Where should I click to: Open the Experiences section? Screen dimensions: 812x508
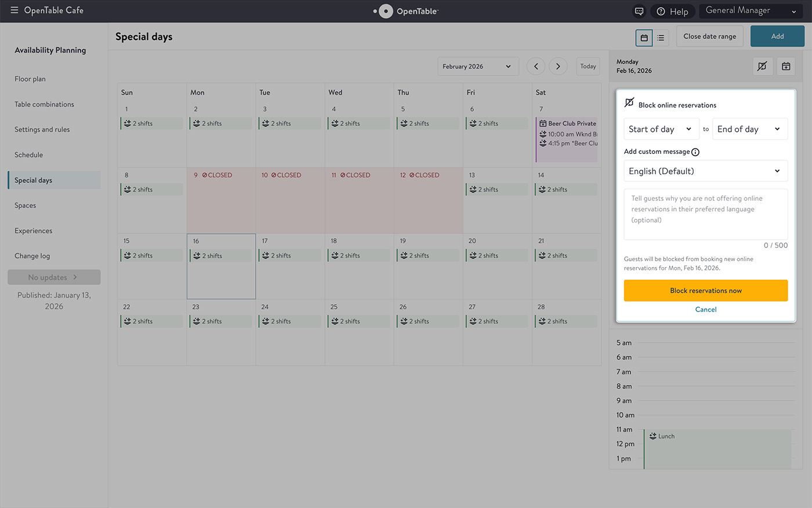[33, 231]
